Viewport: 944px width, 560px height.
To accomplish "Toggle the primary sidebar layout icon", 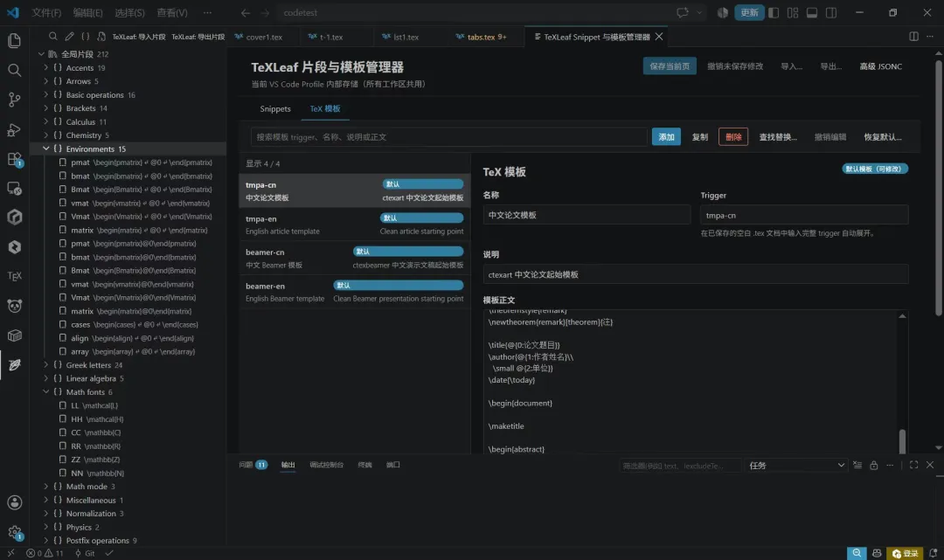I will [x=774, y=12].
